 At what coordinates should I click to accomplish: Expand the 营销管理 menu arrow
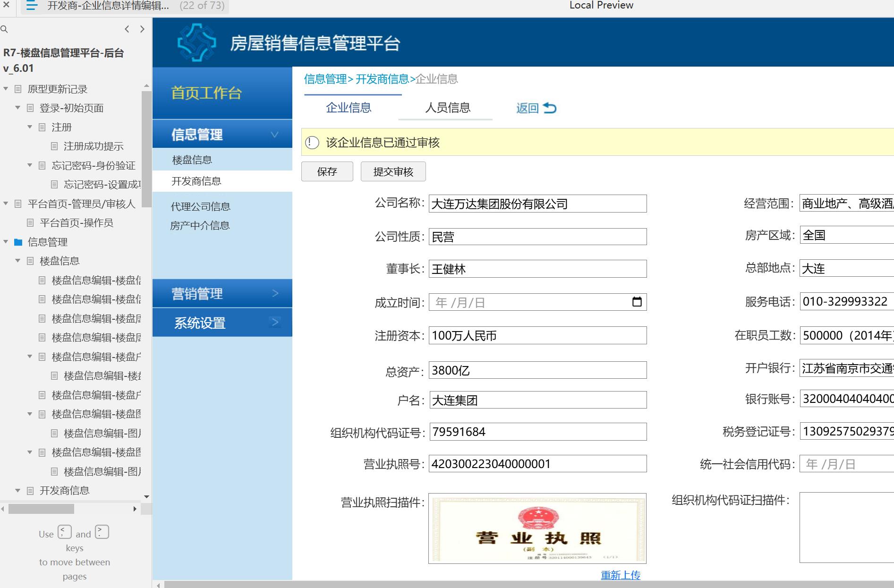point(275,293)
